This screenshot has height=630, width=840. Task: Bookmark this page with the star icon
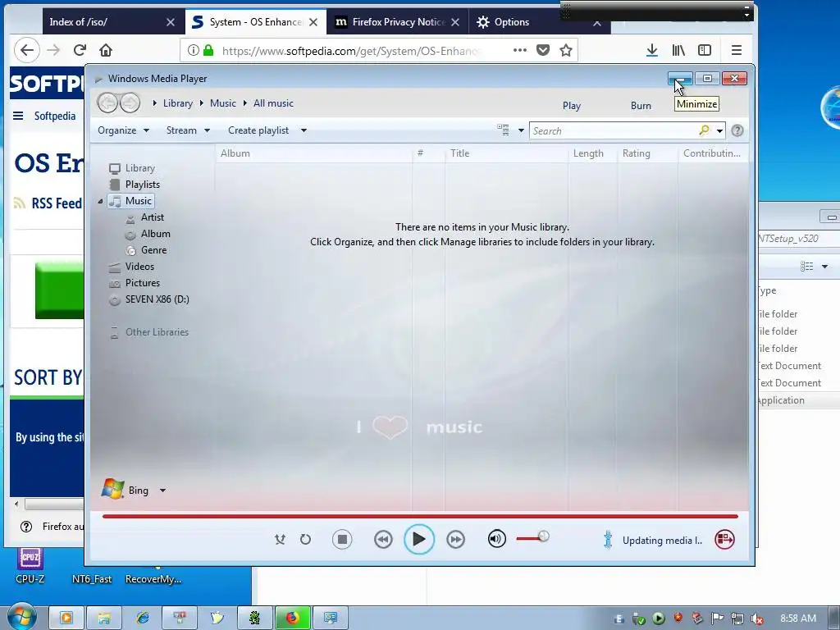pyautogui.click(x=566, y=50)
